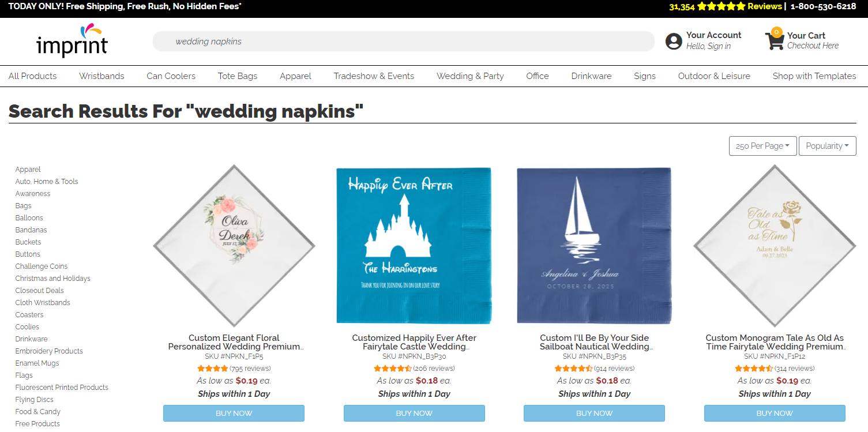This screenshot has height=432, width=868.
Task: Click star rating of Sailboat Nautical napkin
Action: pyautogui.click(x=573, y=369)
